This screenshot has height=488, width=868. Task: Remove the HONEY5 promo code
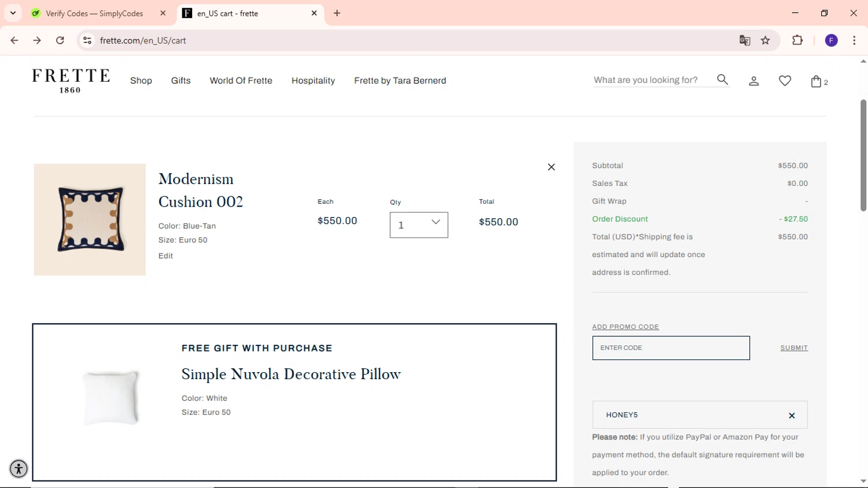792,416
